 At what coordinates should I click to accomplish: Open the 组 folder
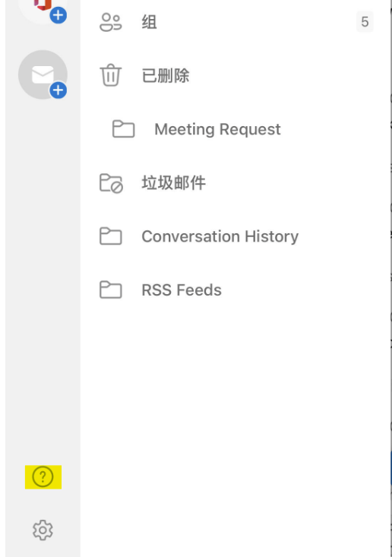coord(236,22)
